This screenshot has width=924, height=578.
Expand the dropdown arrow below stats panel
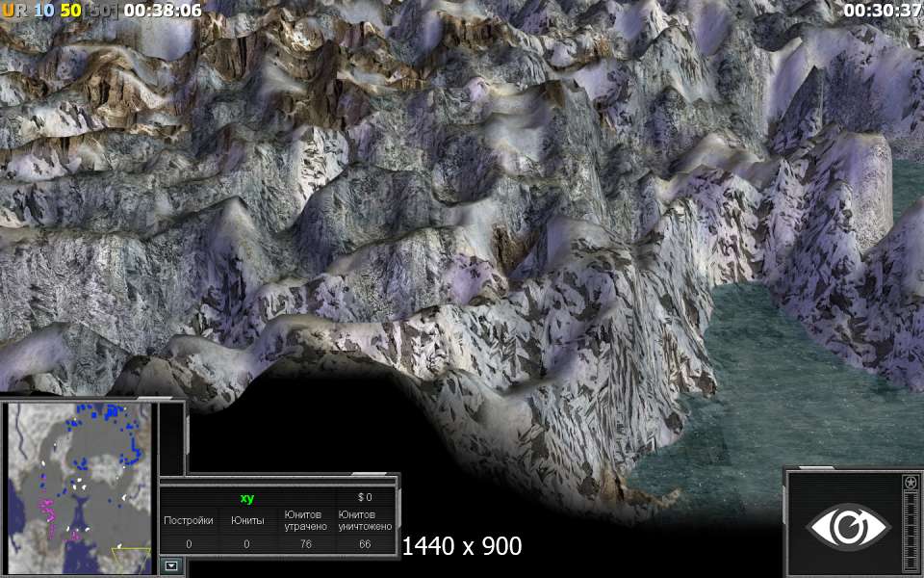[x=171, y=566]
